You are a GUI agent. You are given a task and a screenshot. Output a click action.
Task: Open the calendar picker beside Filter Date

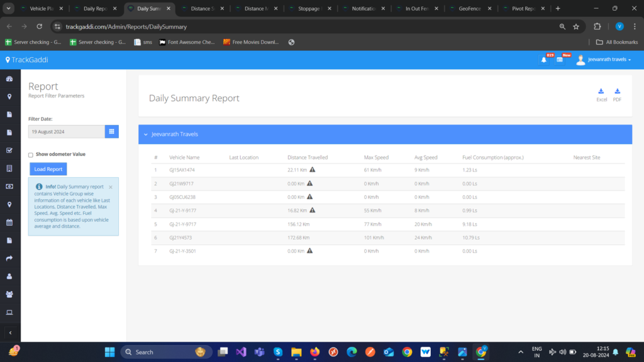pos(112,132)
